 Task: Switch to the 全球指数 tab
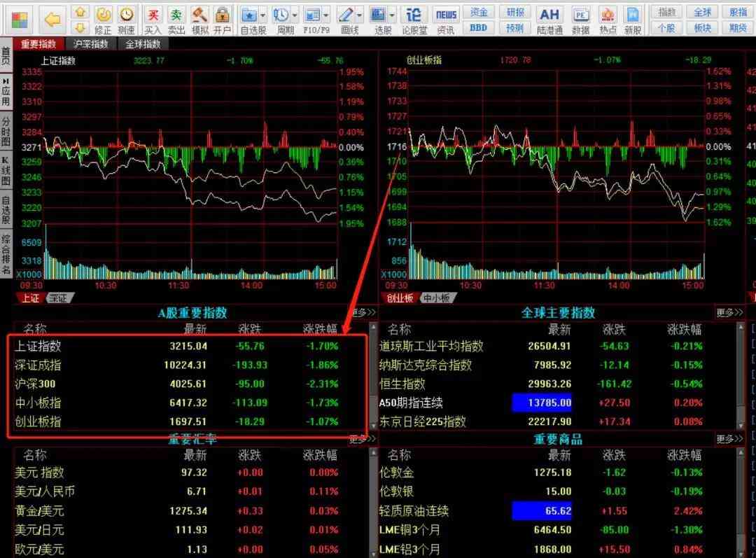[x=142, y=44]
